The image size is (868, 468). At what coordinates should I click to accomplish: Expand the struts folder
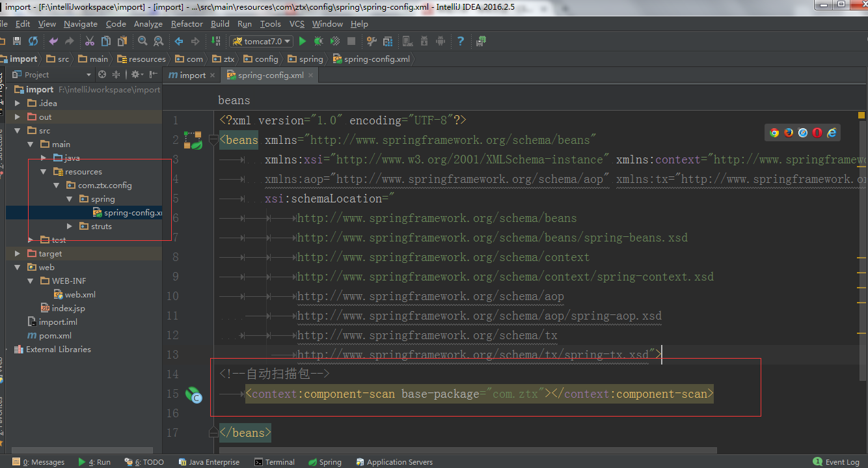[x=70, y=227]
